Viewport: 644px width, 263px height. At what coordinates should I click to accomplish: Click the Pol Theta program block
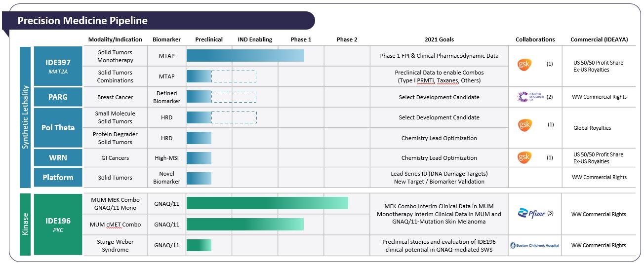[x=58, y=127]
